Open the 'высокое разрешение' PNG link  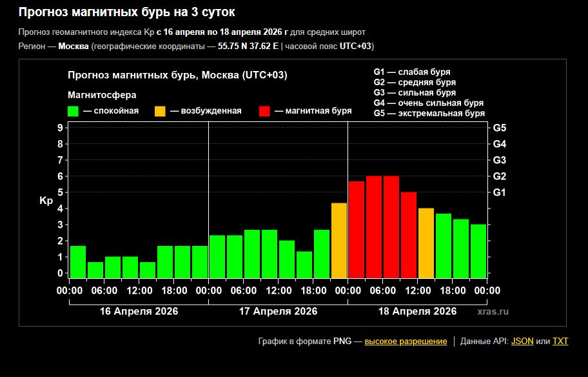pos(406,341)
